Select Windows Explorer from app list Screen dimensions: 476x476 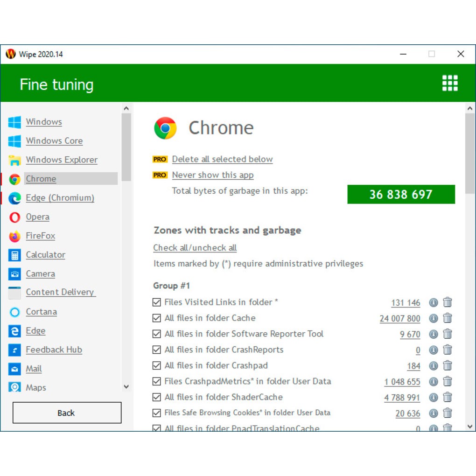coord(62,160)
